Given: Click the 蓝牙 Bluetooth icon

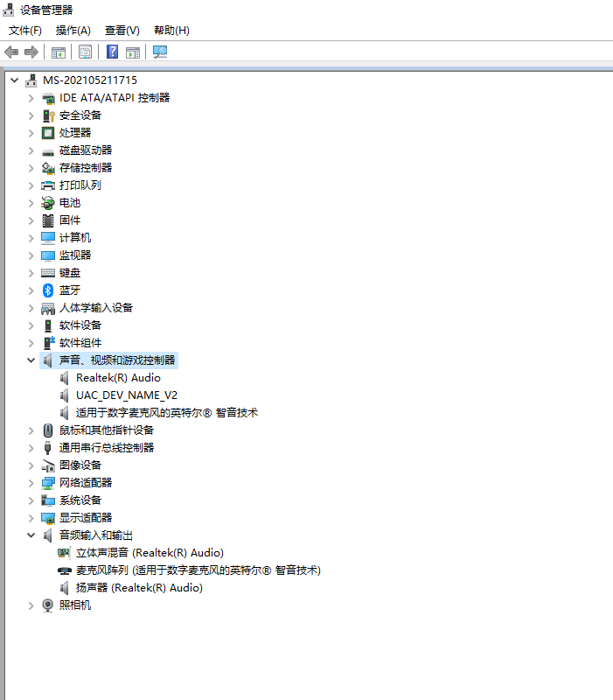Looking at the screenshot, I should (48, 290).
